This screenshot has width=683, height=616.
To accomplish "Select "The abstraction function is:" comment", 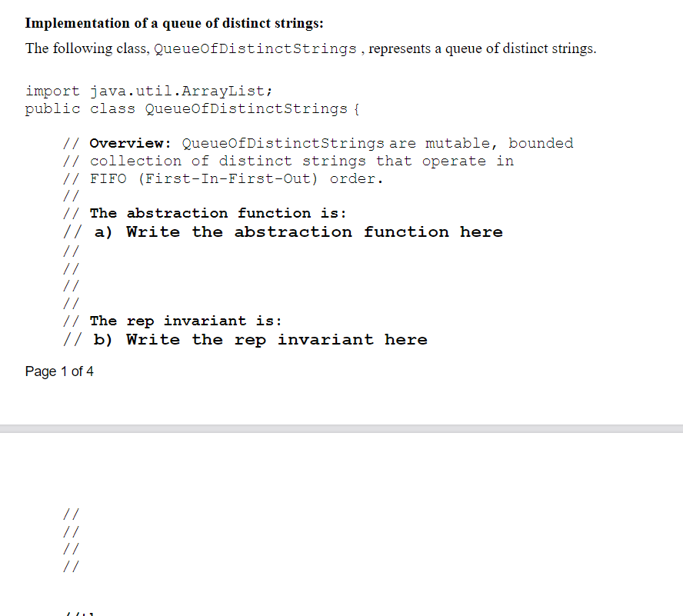I will (x=204, y=213).
